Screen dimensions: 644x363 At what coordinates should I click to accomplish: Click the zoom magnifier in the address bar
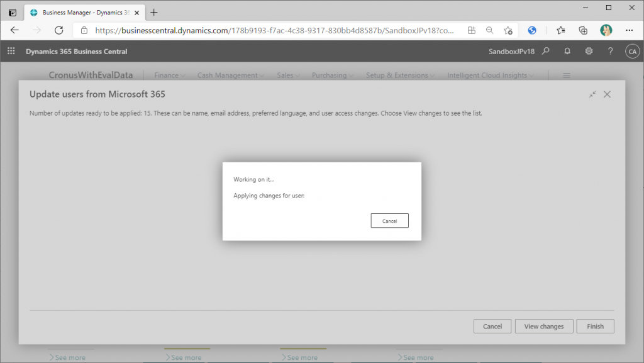tap(489, 30)
